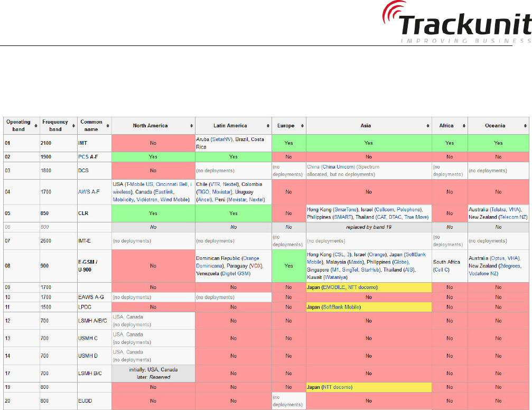Screen dimensions: 532x410
Task: Click the EAWS A-G common name cell
Action: click(x=95, y=297)
